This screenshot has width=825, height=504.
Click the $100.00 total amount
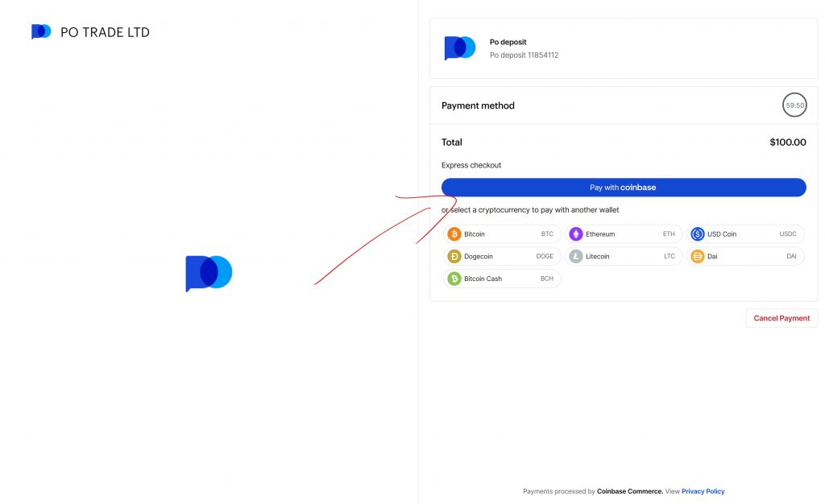click(x=788, y=143)
